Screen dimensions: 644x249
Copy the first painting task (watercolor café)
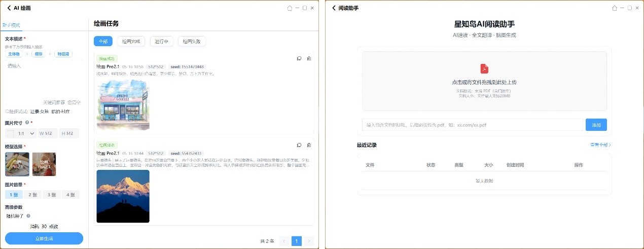click(299, 58)
